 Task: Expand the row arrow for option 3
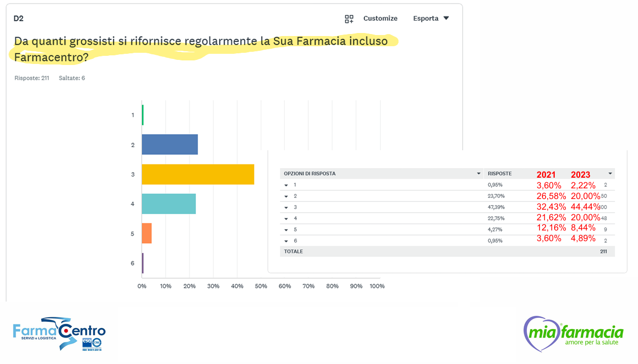[x=286, y=208]
